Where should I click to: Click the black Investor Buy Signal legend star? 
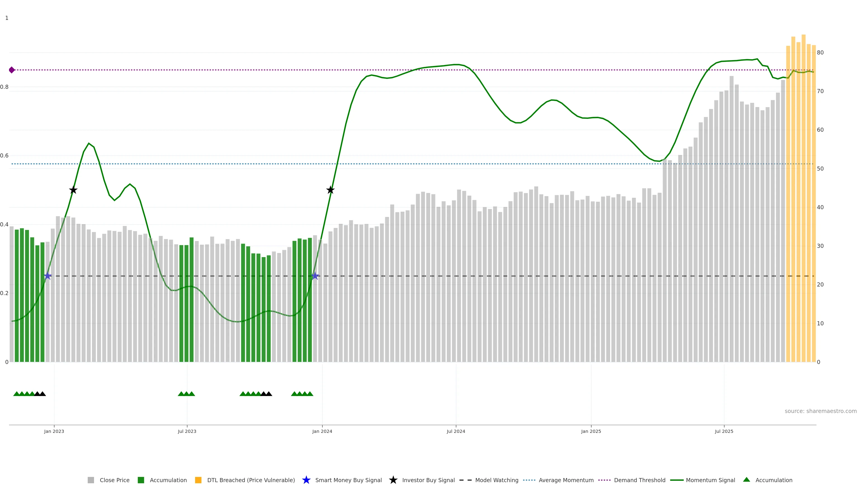(393, 480)
